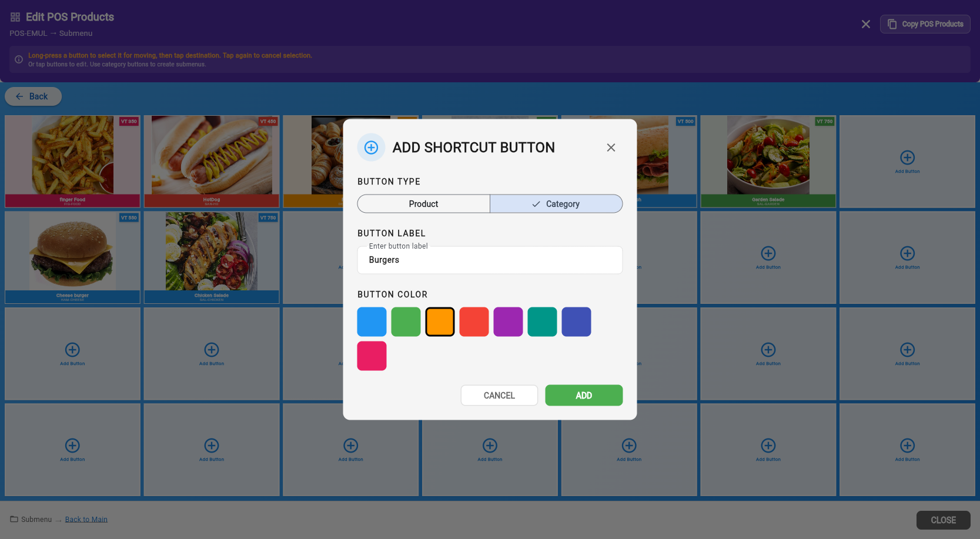The height and width of the screenshot is (539, 980).
Task: Choose the red button color swatch
Action: point(474,322)
